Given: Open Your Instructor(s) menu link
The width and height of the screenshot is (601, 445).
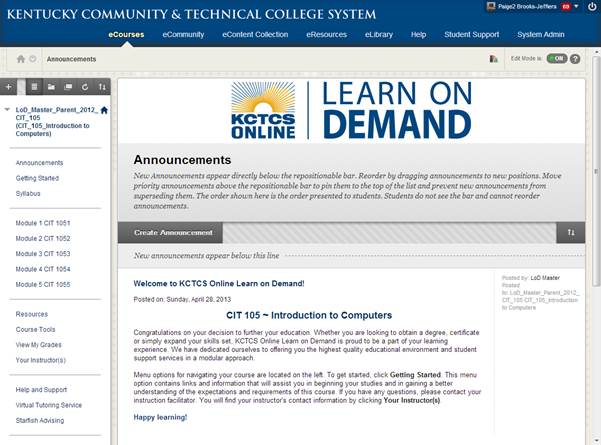Looking at the screenshot, I should [41, 360].
